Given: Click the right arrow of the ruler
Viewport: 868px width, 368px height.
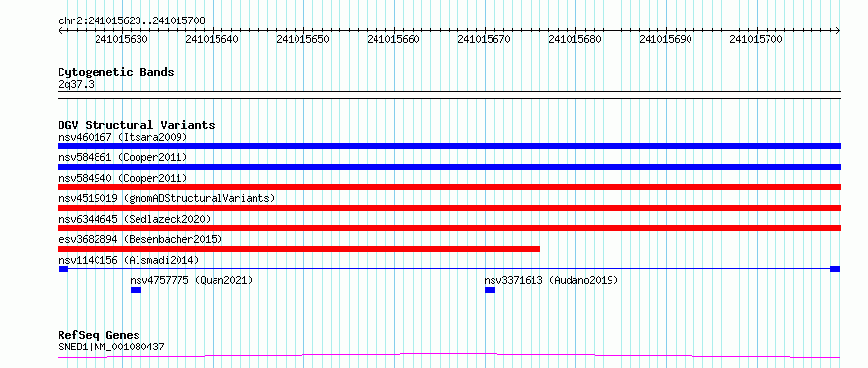Looking at the screenshot, I should pos(838,31).
